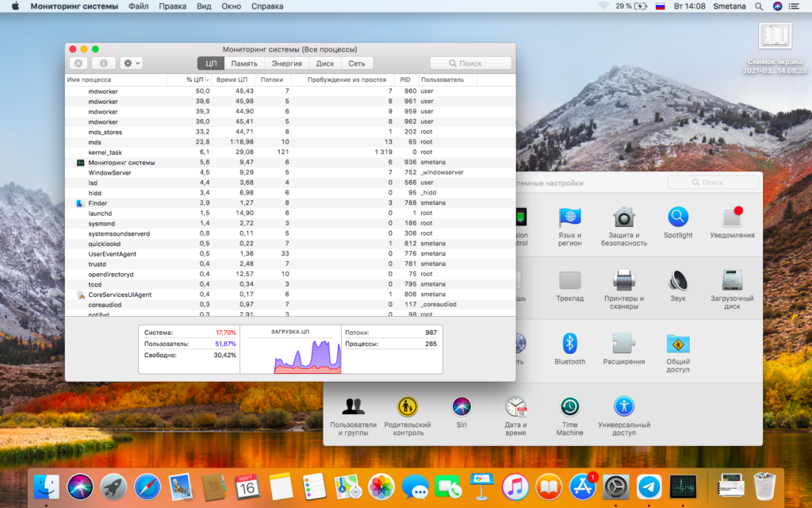Sort by Потоки column header

click(273, 80)
